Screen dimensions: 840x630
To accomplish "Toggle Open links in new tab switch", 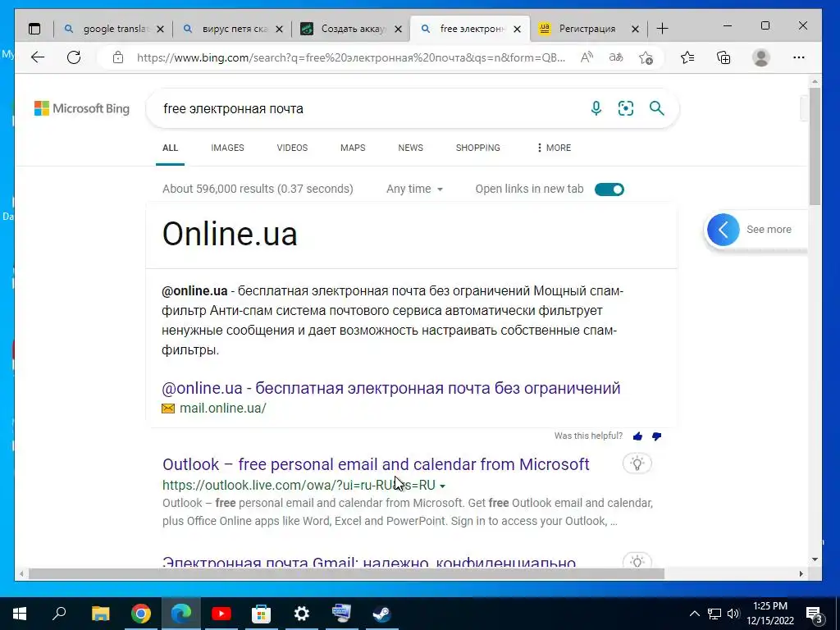I will [609, 189].
